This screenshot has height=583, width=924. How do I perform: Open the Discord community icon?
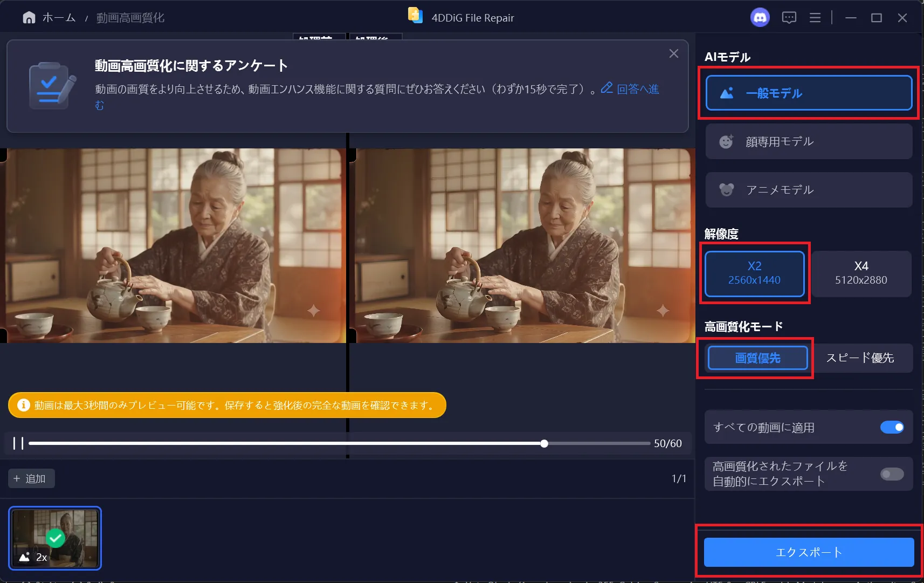coord(760,18)
